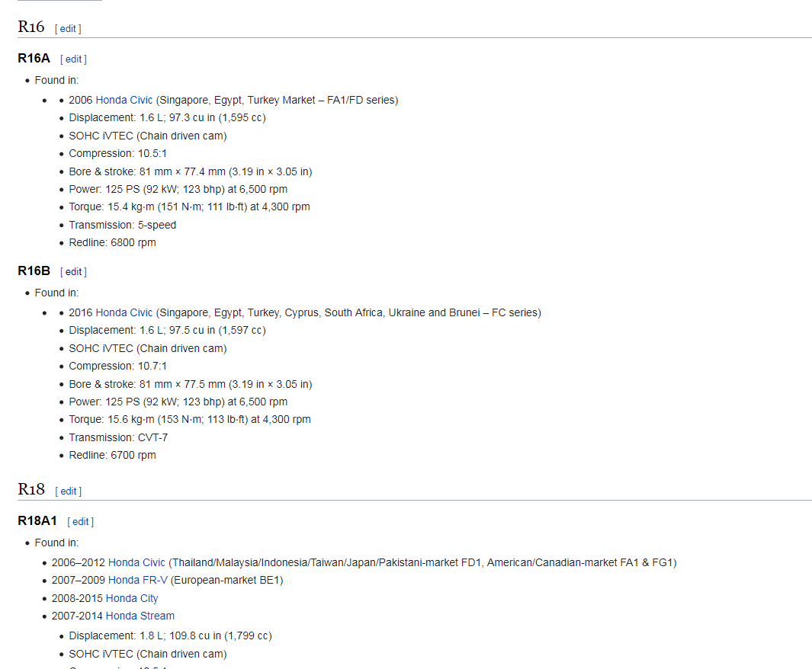The image size is (812, 669).
Task: Click 'Redline: 6700 rpm' line
Action: click(x=112, y=455)
